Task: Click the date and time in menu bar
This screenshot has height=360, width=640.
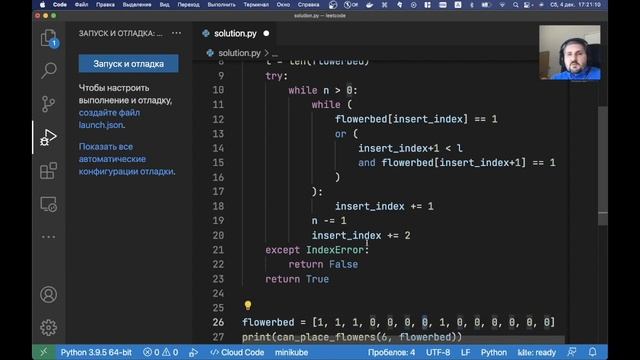Action: [x=575, y=5]
